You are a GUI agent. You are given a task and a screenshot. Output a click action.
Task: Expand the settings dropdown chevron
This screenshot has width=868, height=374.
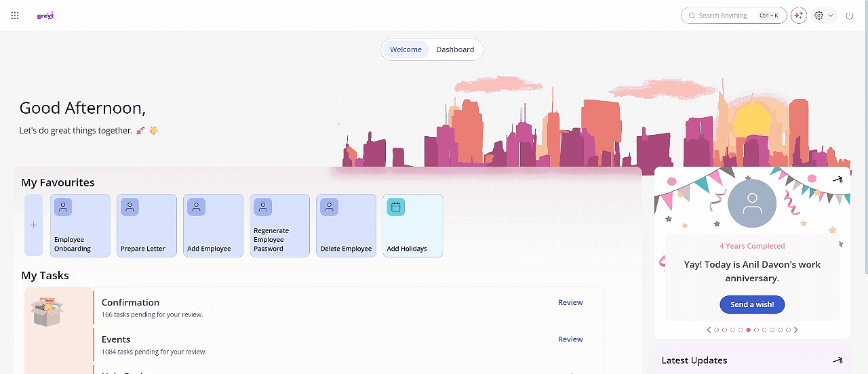[x=831, y=16]
